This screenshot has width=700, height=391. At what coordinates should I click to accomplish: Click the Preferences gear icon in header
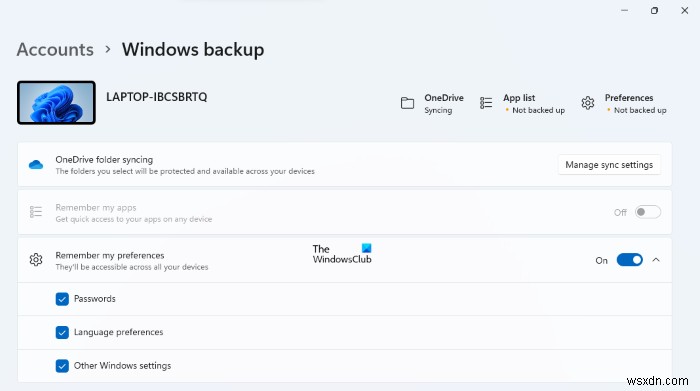(x=588, y=103)
